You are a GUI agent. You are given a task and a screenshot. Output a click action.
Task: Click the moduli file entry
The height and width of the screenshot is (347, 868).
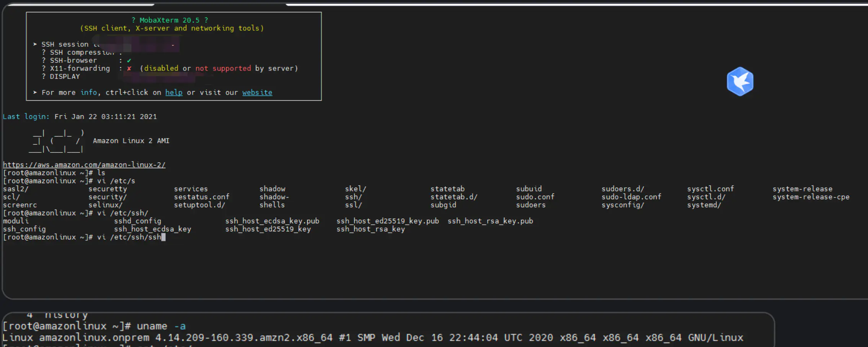16,221
